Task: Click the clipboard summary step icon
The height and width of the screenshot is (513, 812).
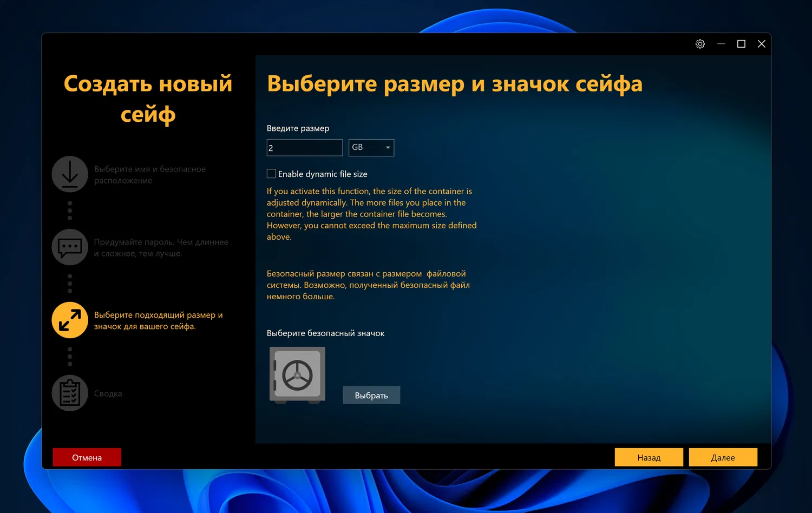Action: (x=70, y=393)
